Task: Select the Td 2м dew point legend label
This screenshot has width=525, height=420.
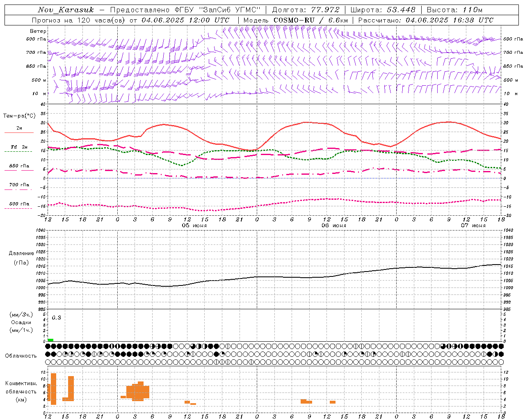Action: [19, 147]
